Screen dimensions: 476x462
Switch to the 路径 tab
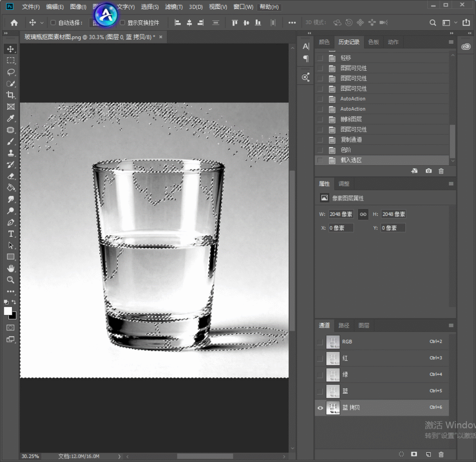click(x=344, y=325)
